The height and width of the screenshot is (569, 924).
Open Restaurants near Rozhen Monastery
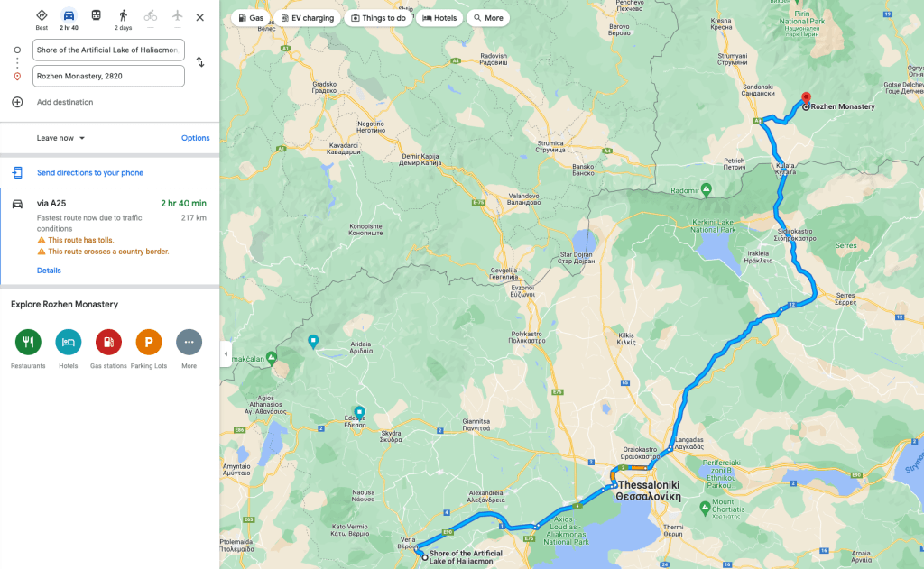(28, 343)
